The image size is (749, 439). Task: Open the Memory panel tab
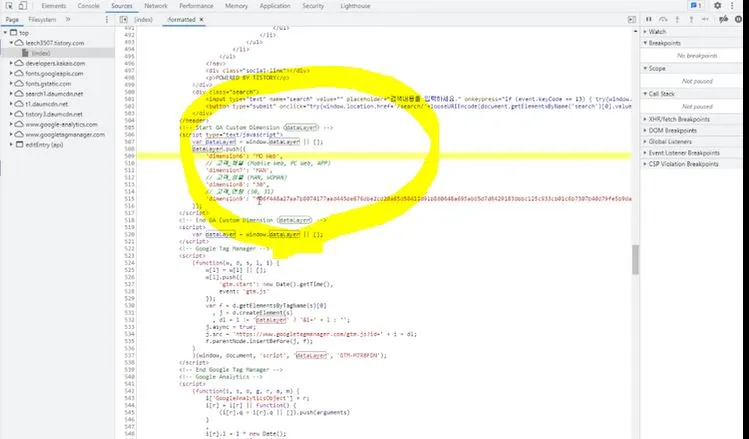236,6
